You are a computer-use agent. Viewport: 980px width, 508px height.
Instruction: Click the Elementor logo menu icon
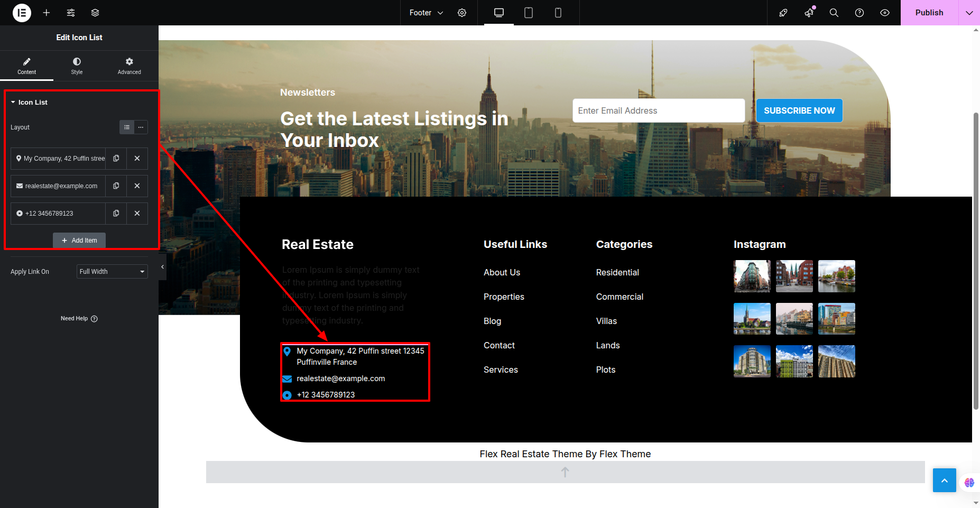point(22,13)
